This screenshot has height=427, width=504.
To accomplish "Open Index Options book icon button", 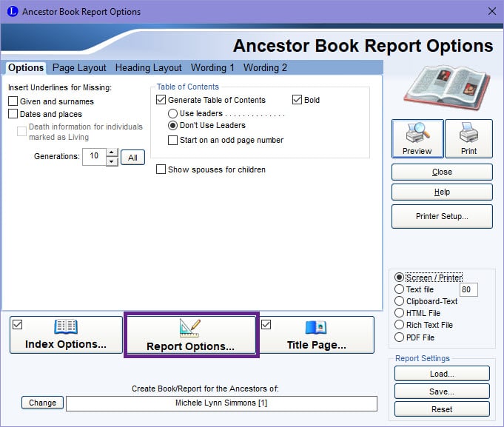I will tap(66, 327).
